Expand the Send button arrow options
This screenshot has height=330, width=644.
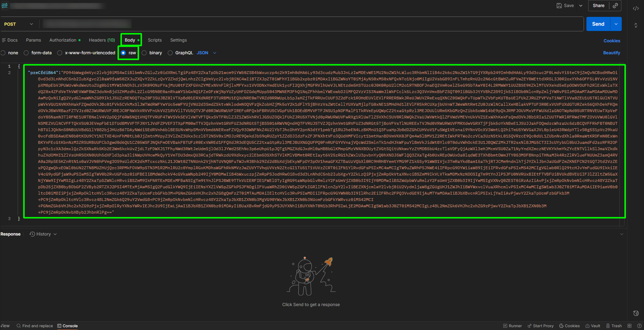pos(616,24)
